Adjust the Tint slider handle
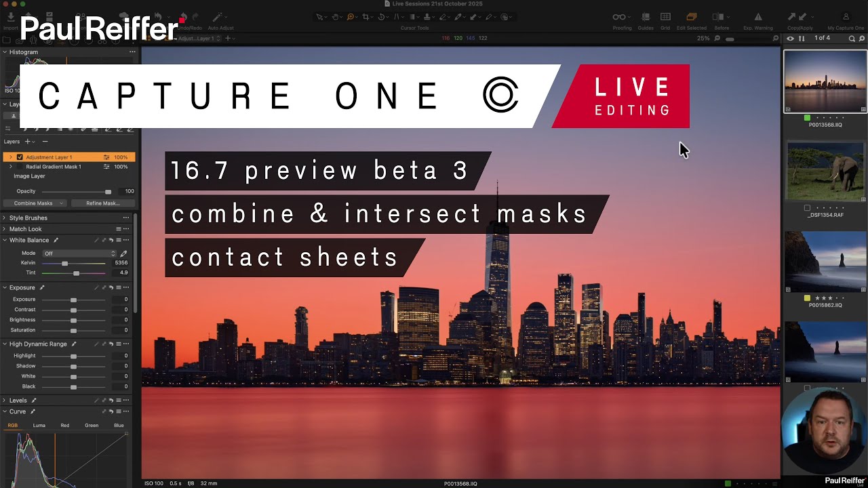 click(x=76, y=273)
